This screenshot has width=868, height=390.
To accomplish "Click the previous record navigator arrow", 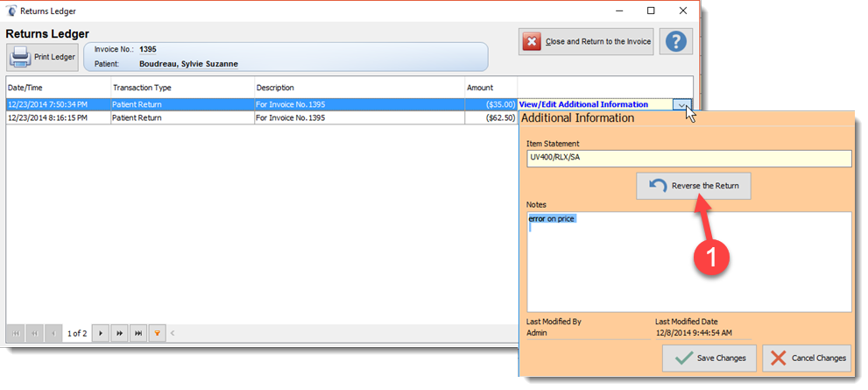I will [53, 333].
